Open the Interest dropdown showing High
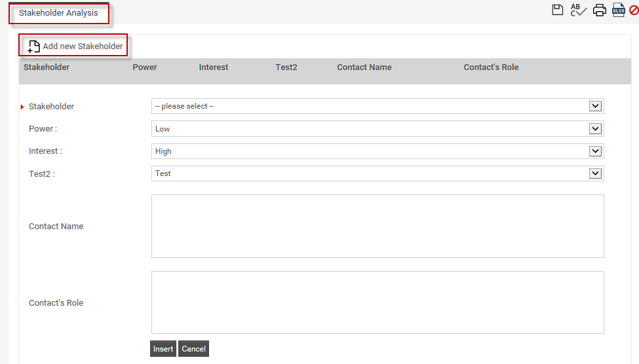639x364 pixels. pyautogui.click(x=378, y=151)
